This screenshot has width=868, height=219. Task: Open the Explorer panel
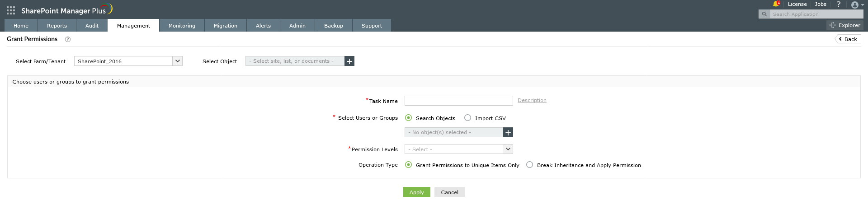click(x=845, y=25)
